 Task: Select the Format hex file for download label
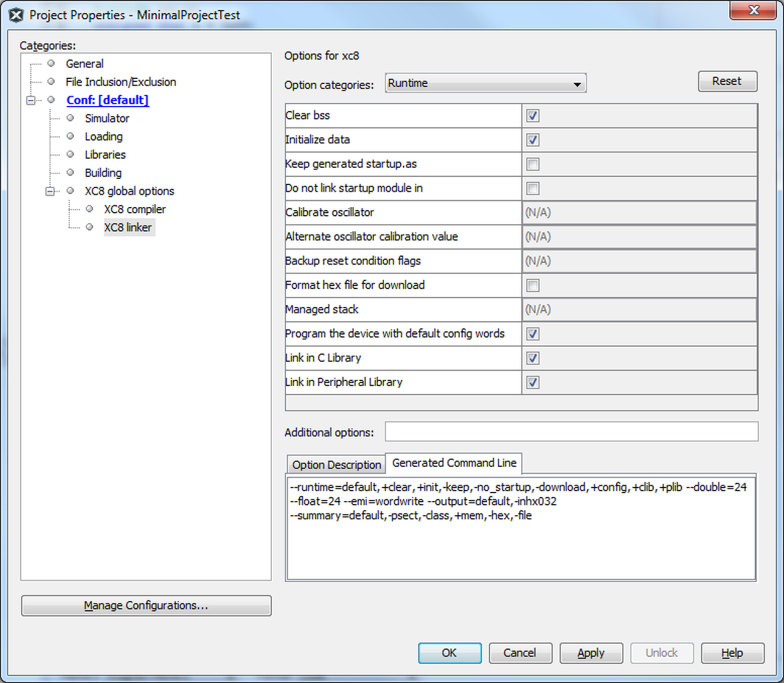coord(355,285)
